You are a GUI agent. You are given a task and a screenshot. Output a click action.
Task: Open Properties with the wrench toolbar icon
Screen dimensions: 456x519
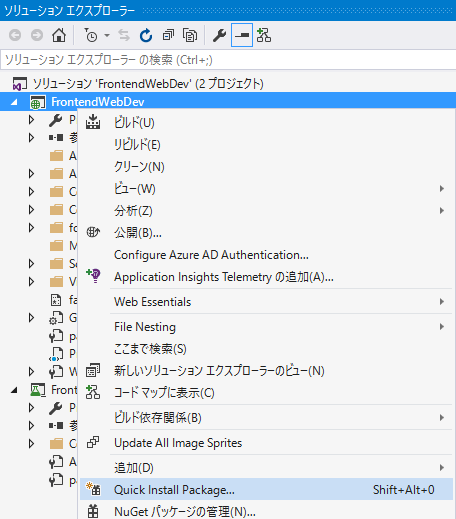[220, 35]
